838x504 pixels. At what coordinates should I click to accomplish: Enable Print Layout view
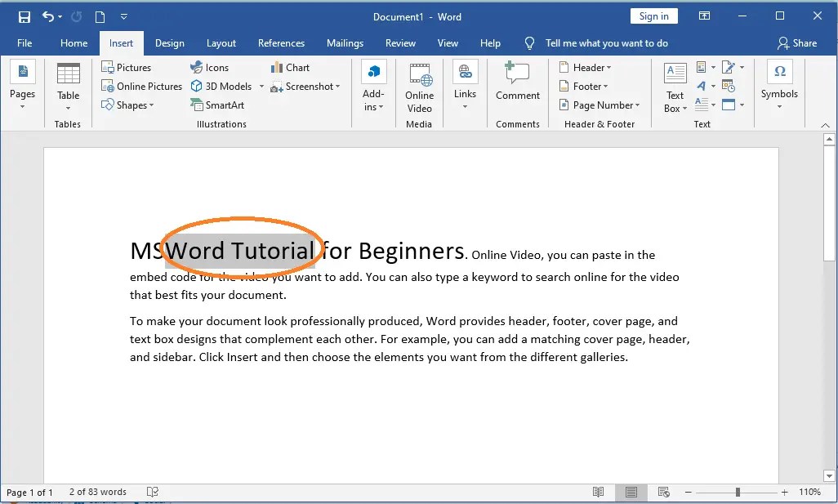631,492
